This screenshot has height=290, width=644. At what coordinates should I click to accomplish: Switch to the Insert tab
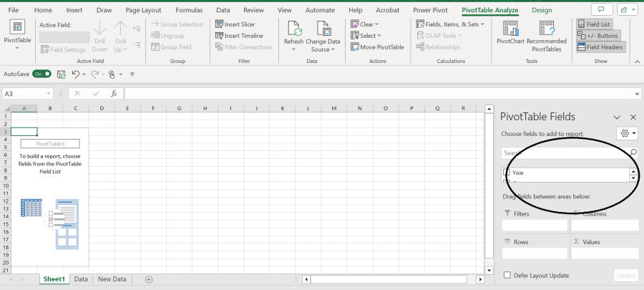[74, 10]
